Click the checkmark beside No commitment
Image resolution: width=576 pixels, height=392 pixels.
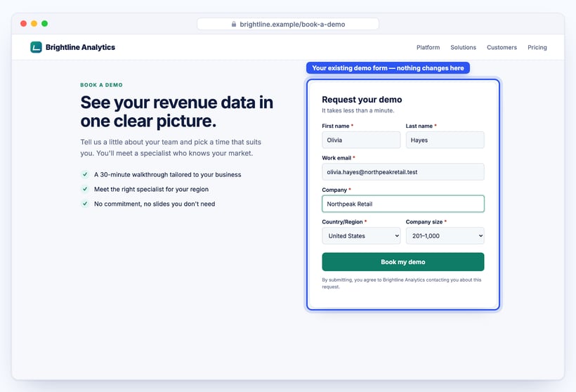(85, 204)
